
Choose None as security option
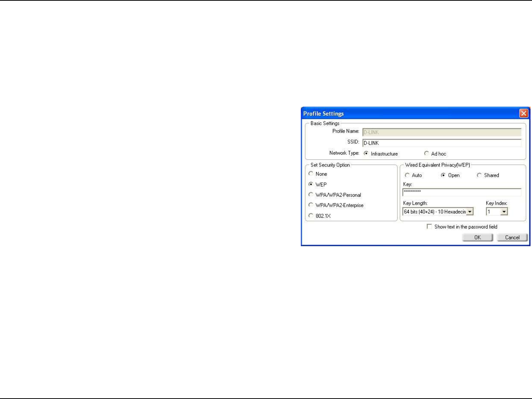(x=311, y=173)
